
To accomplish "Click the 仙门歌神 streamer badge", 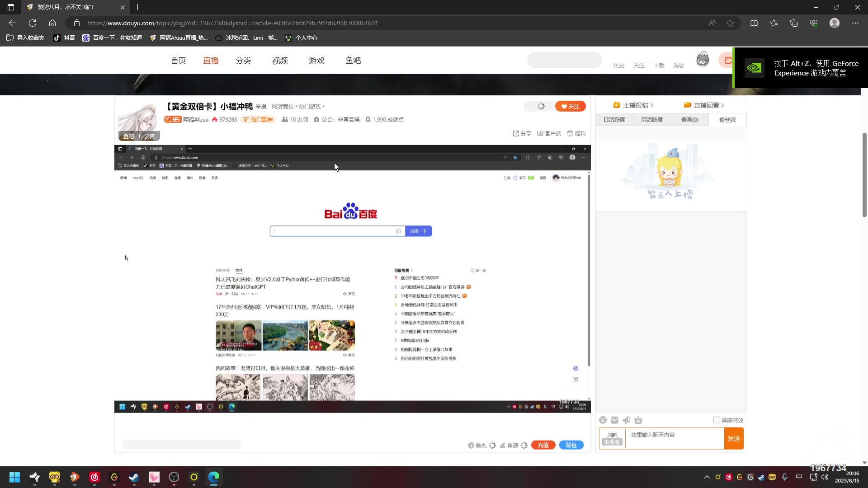I will [258, 119].
